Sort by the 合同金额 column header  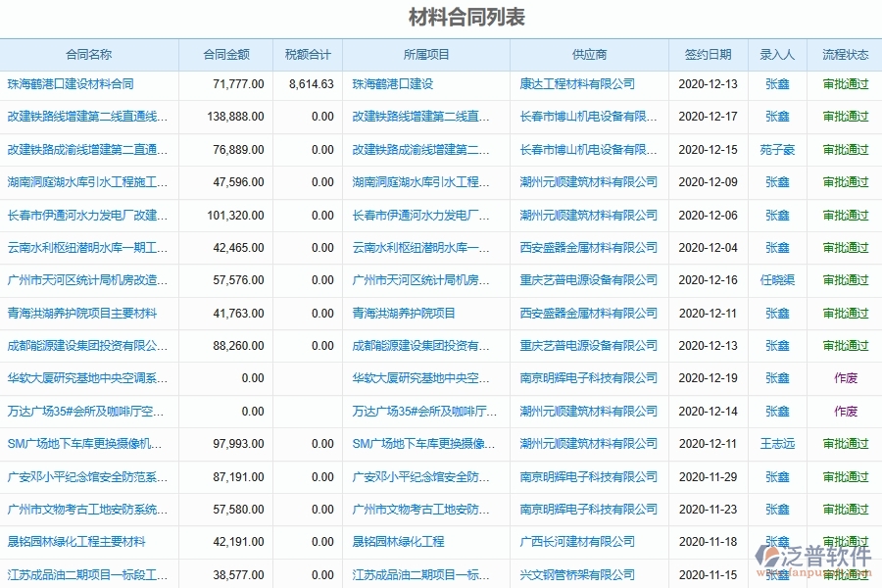[x=226, y=56]
